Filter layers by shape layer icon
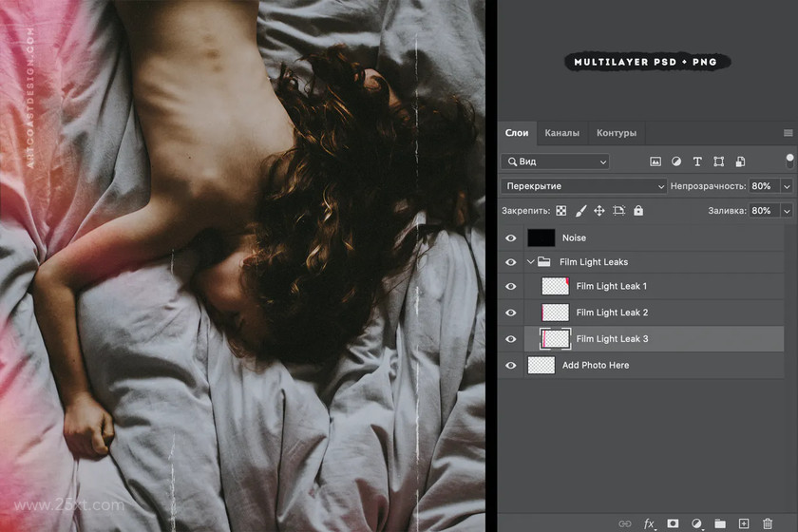Image resolution: width=798 pixels, height=532 pixels. (x=718, y=161)
